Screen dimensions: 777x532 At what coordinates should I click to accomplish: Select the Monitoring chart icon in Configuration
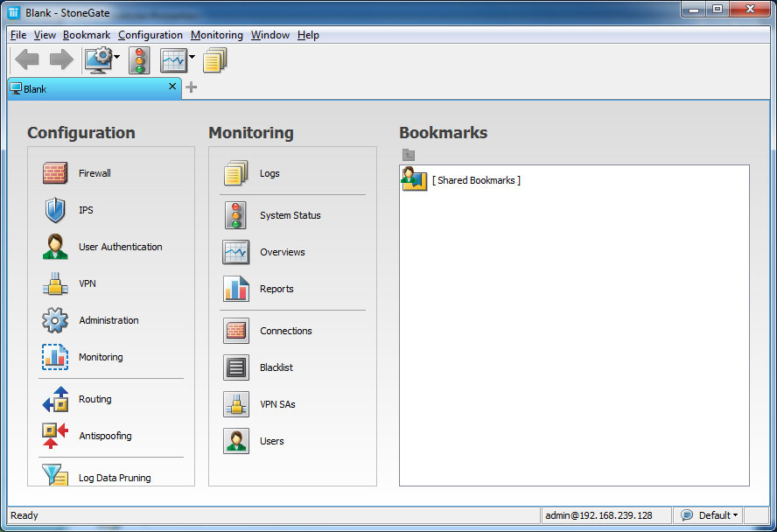point(55,357)
